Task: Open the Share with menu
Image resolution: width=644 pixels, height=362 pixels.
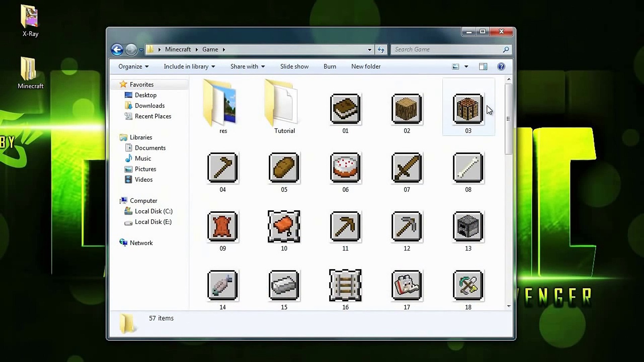Action: (248, 66)
